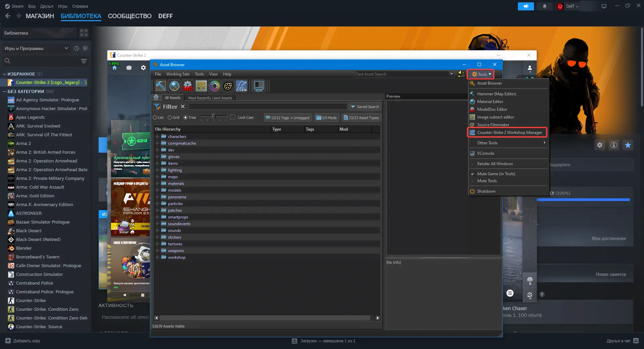Open Hammer map editor from the toolbar

[161, 86]
